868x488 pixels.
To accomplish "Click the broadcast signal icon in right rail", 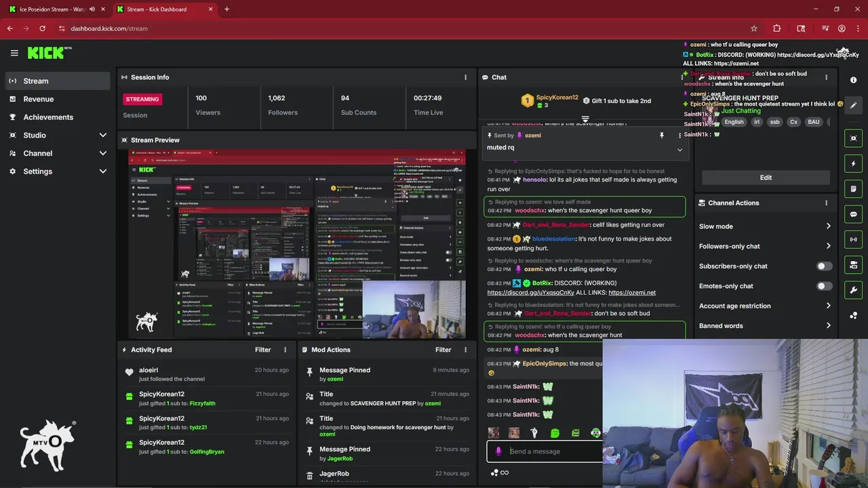I will tap(853, 239).
